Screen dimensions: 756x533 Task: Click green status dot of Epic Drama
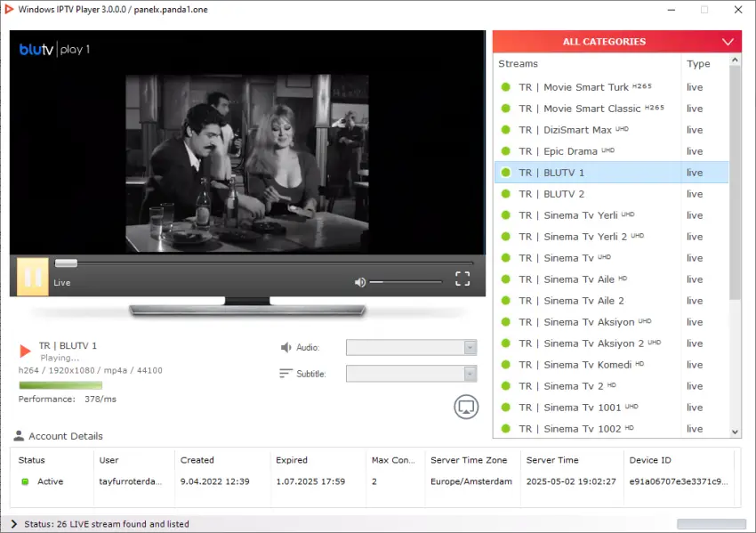[x=505, y=151]
